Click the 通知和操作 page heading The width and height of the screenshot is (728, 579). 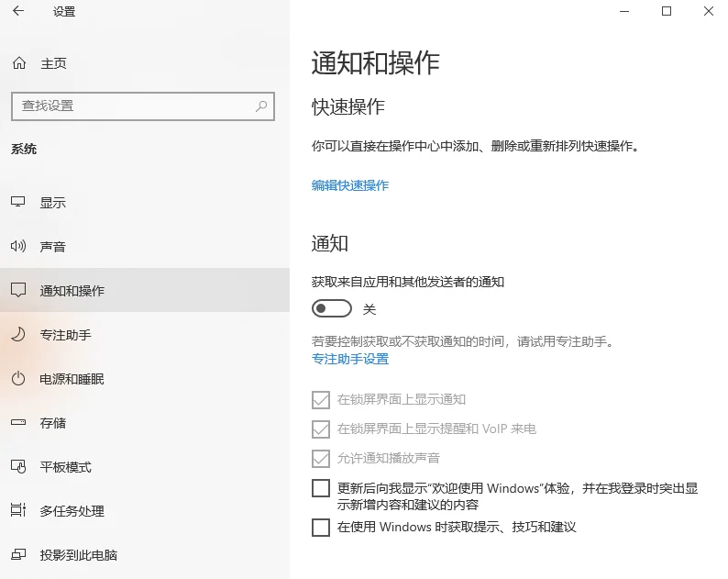[x=375, y=63]
